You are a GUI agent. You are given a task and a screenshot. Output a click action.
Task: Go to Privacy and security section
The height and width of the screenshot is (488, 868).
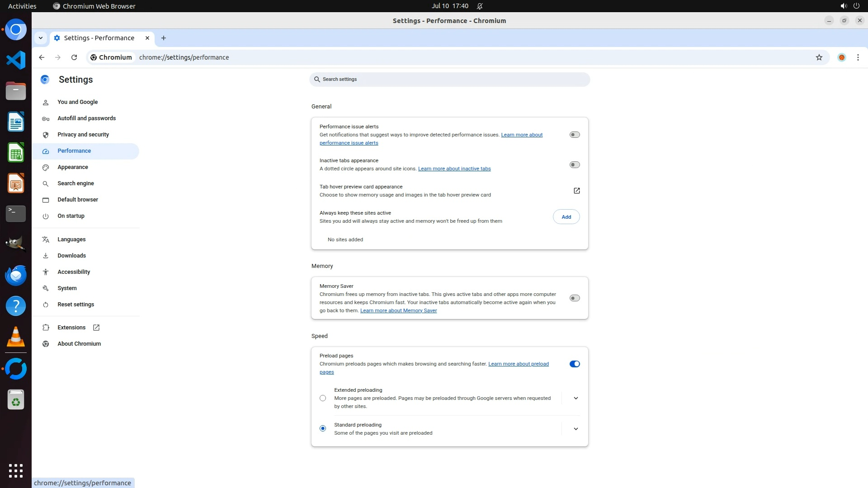(83, 135)
